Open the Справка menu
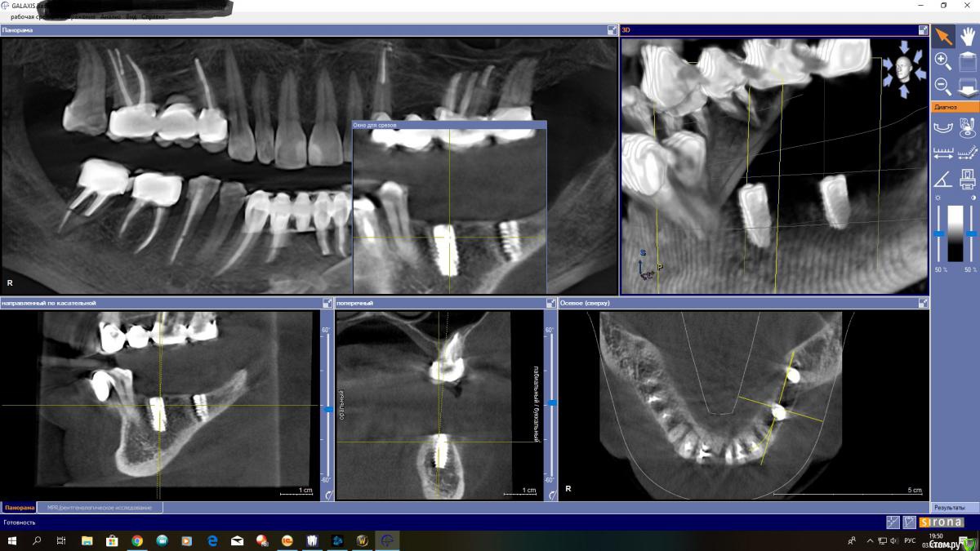Image resolution: width=980 pixels, height=551 pixels. (153, 16)
